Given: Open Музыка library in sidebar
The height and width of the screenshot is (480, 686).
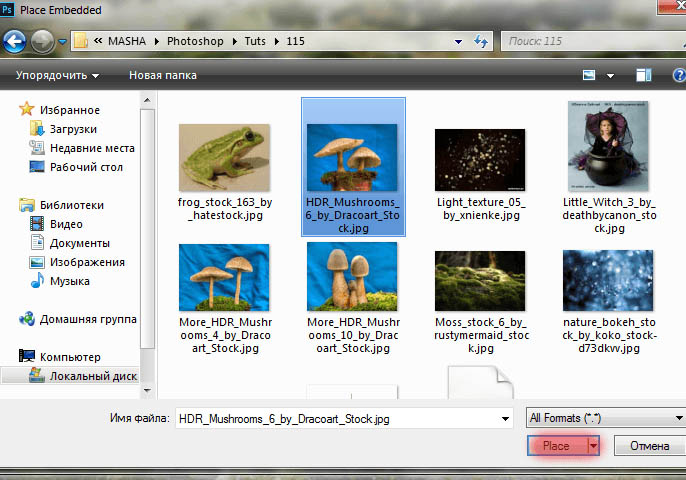Looking at the screenshot, I should coord(70,281).
